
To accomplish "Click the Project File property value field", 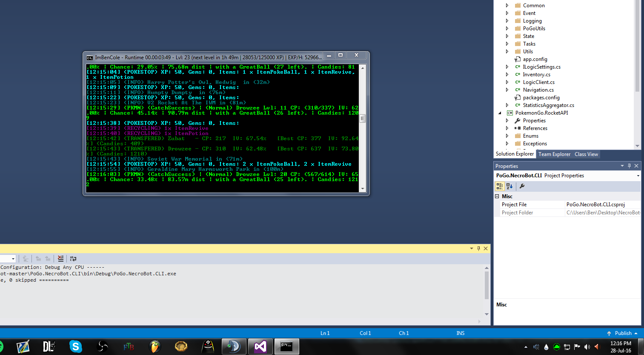I will coord(603,205).
